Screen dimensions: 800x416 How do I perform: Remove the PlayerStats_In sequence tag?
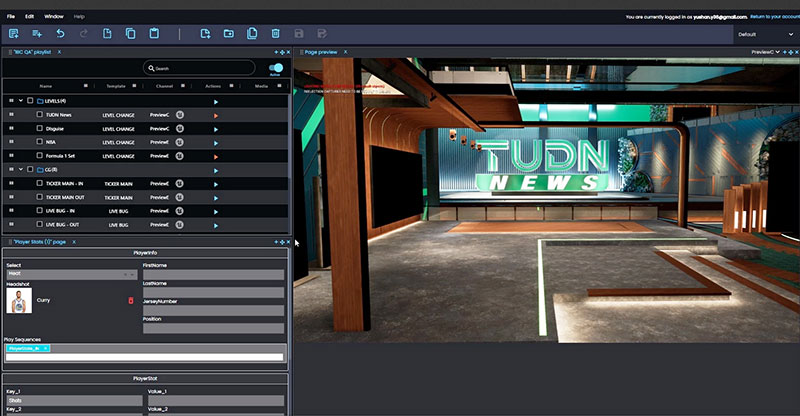tap(46, 348)
